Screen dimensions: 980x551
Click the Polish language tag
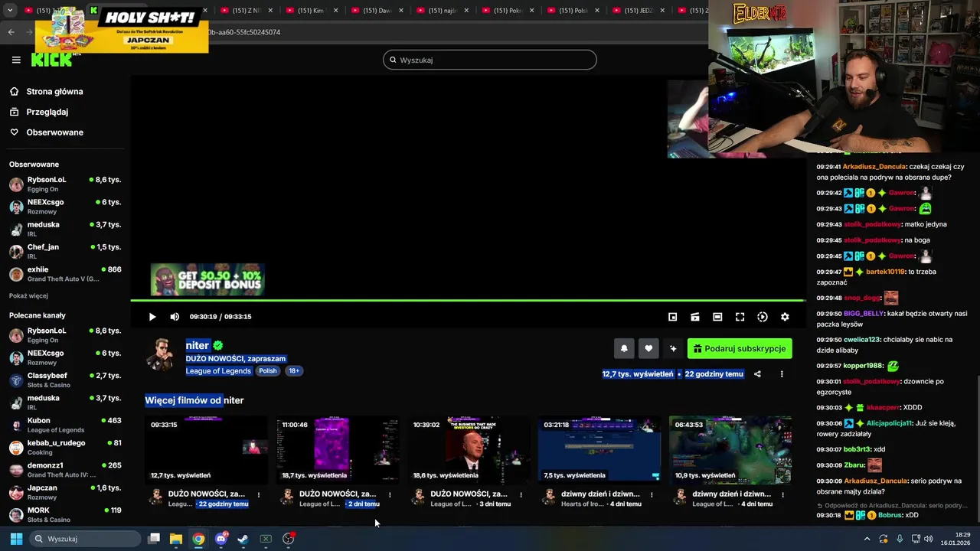[267, 371]
